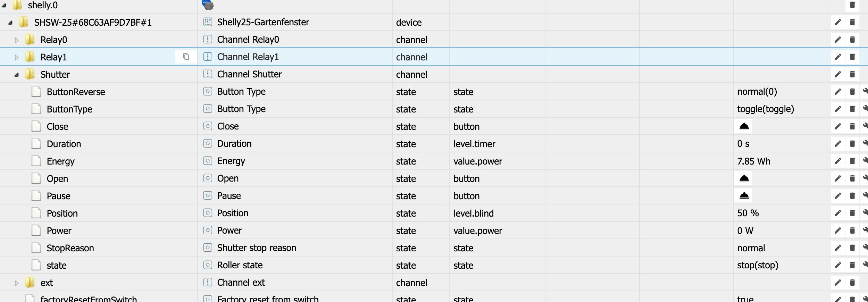Click wrench settings icon for Position
The width and height of the screenshot is (868, 302).
click(x=865, y=213)
